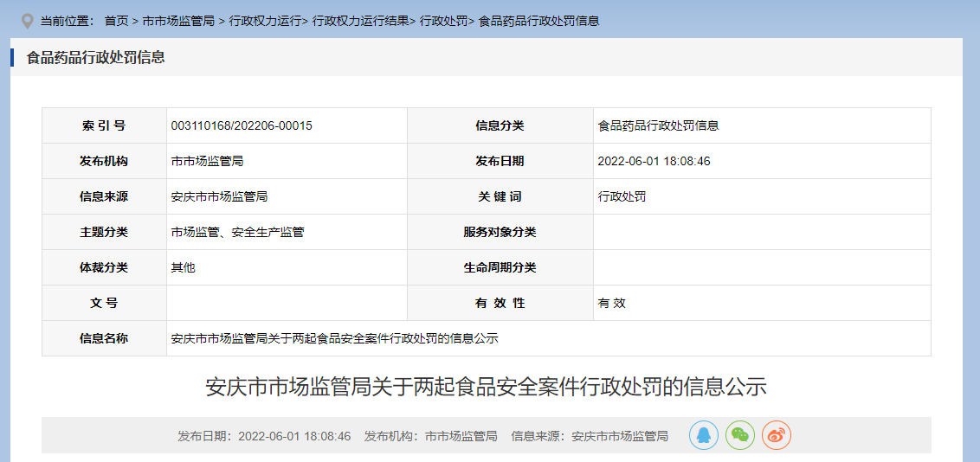Open 行政权力运行 breadcrumb link
The image size is (980, 462).
click(265, 22)
